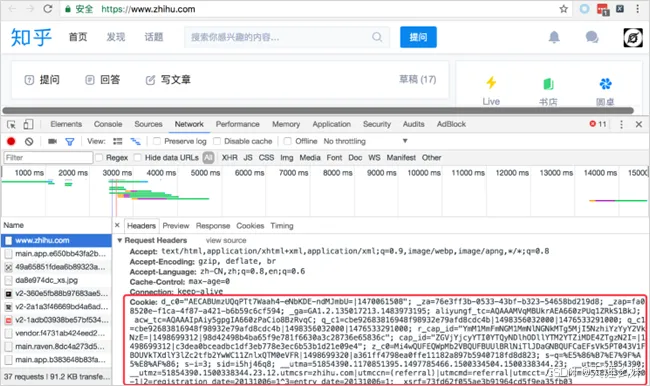Open the Sources tab
The image size is (650, 386).
tap(148, 124)
